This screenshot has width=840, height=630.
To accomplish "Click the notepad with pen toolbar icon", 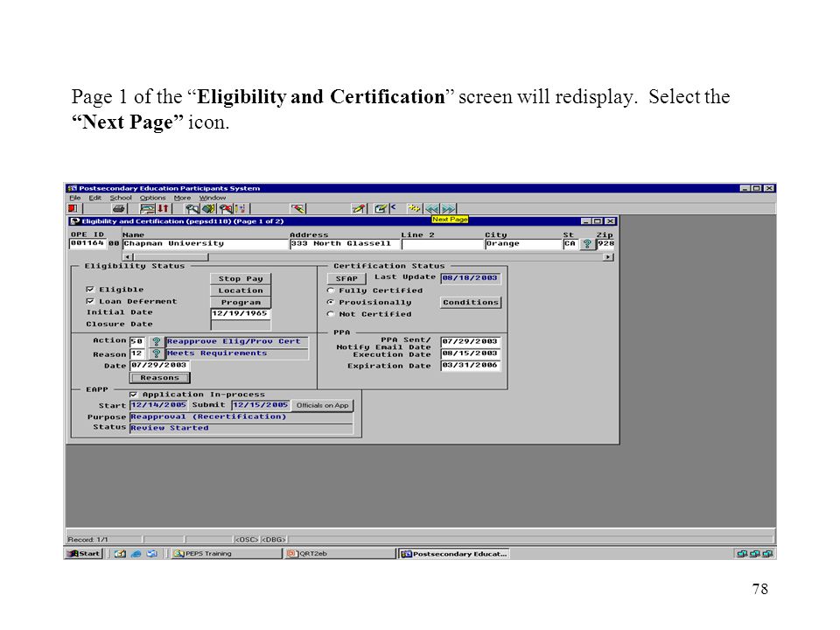I will tap(381, 208).
